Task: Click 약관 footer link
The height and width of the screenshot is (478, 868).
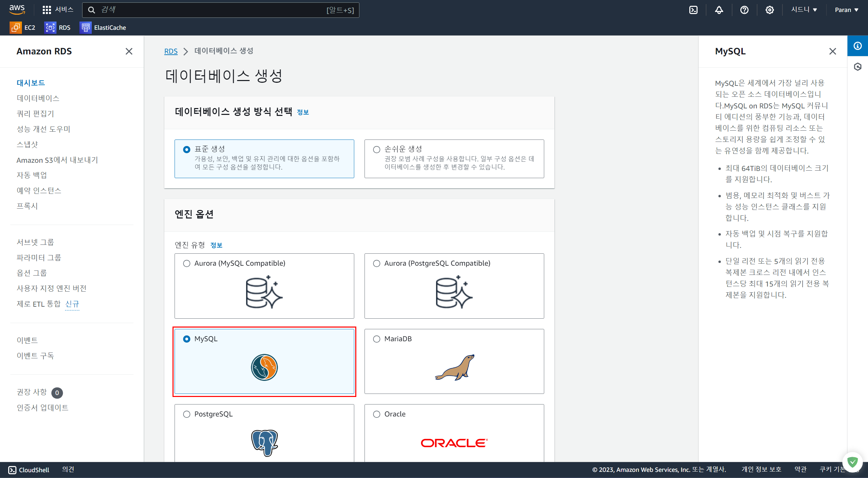Action: (x=801, y=469)
